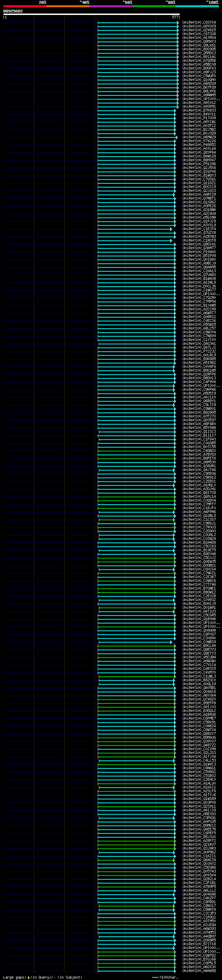The height and width of the screenshot is (980, 222).
Task: Select hit label UniRef100_P74226
Action: 199,141
